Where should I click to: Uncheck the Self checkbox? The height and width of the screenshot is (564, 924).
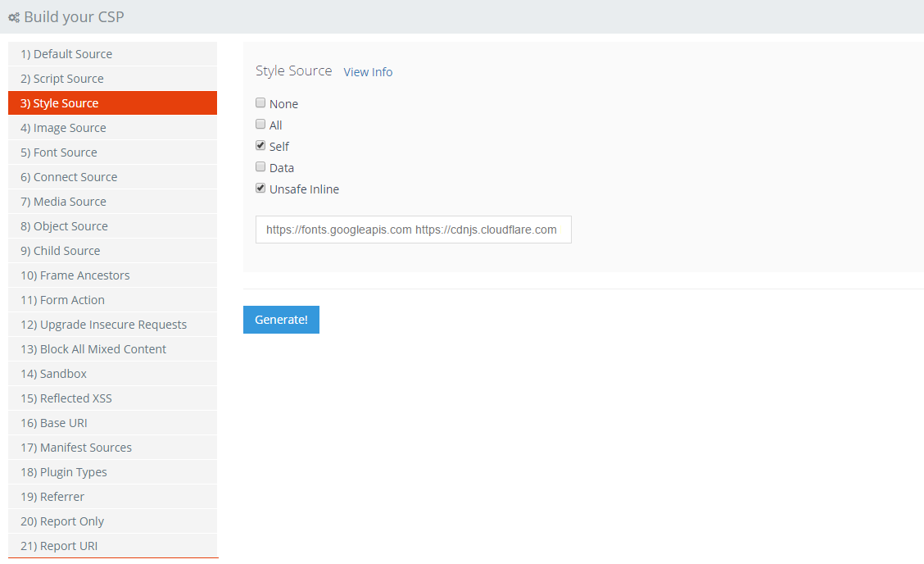click(x=260, y=146)
